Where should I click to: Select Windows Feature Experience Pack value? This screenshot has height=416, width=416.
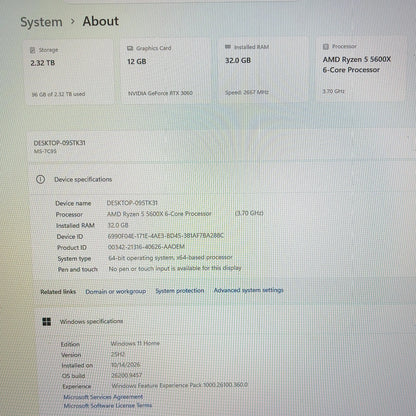pos(180,385)
